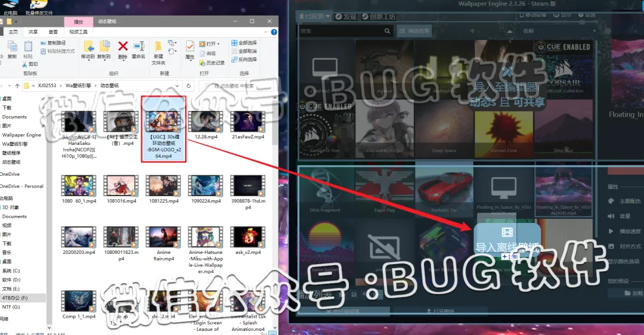This screenshot has height=335, width=644.
Task: Select the 1090224.mp4 video file
Action: 206,190
